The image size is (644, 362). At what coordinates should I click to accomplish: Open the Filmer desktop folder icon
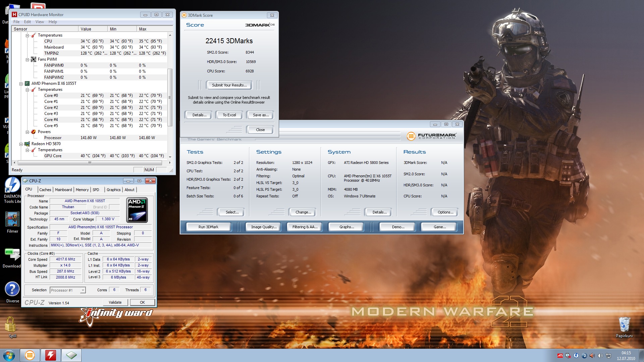click(x=12, y=220)
